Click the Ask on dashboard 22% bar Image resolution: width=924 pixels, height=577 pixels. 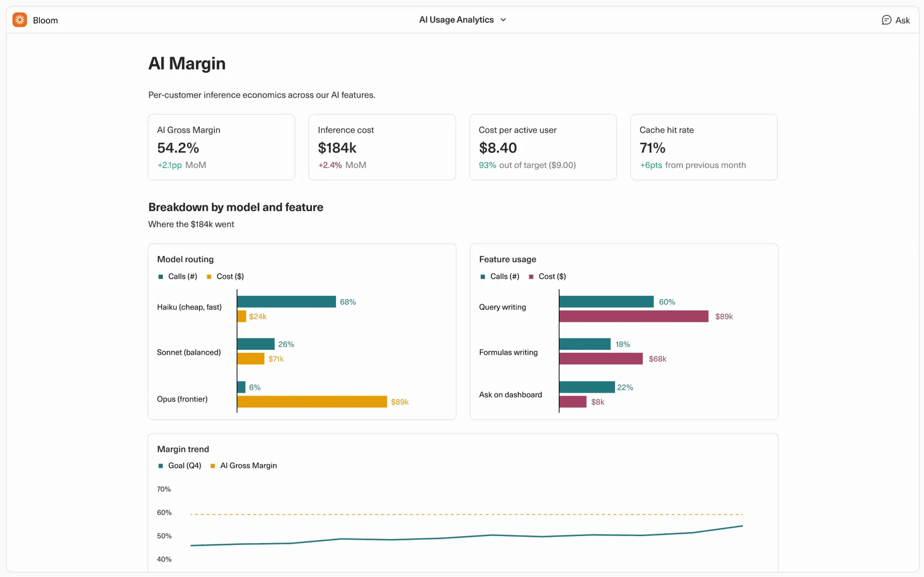(x=587, y=387)
